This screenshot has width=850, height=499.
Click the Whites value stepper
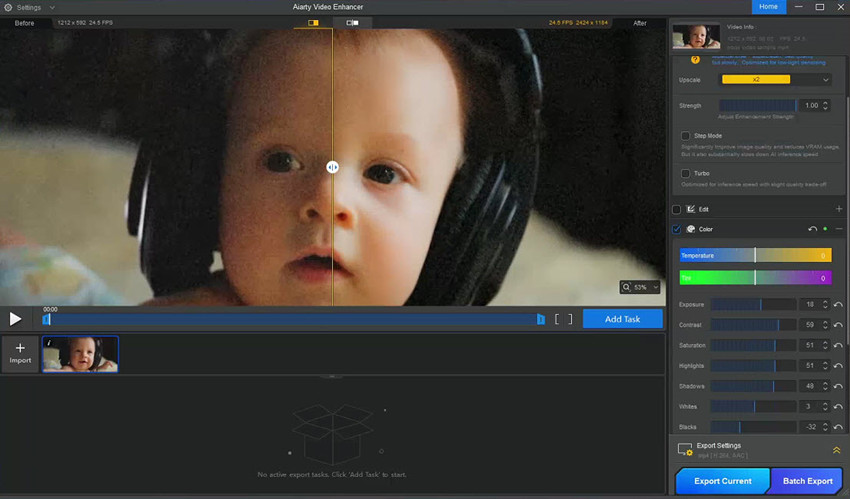coord(825,406)
